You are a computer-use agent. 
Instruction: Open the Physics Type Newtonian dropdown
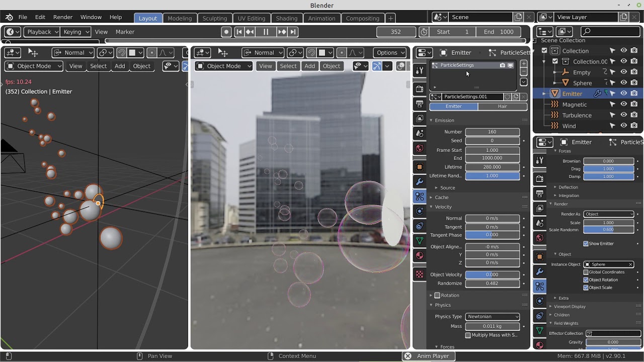tap(493, 317)
